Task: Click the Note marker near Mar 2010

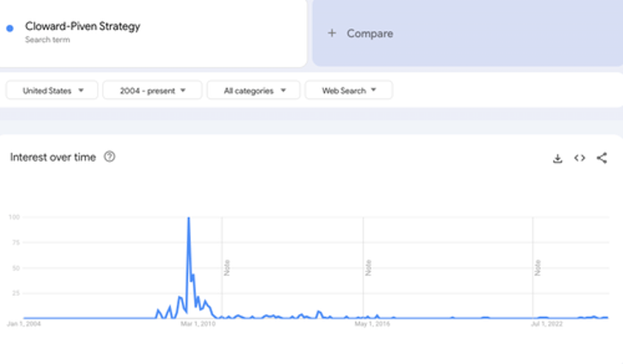Action: pyautogui.click(x=227, y=268)
